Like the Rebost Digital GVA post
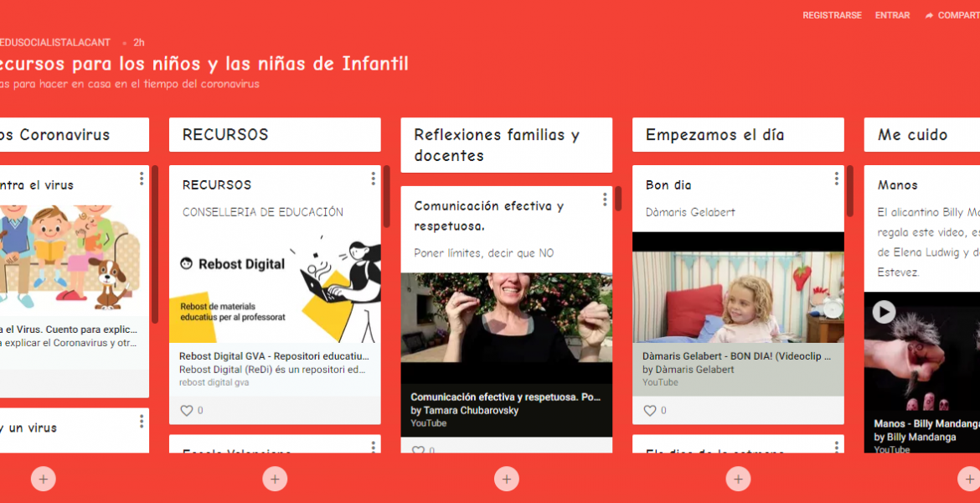 tap(187, 411)
